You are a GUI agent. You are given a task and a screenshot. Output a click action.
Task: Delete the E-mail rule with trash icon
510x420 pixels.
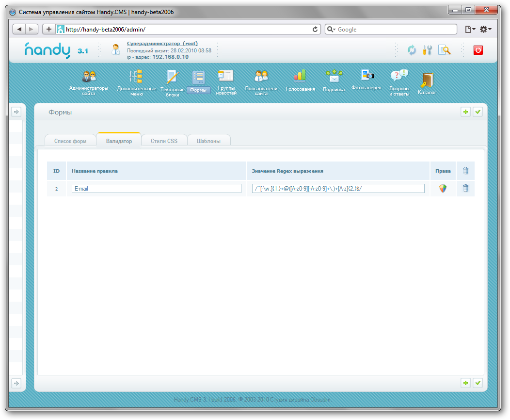[465, 189]
